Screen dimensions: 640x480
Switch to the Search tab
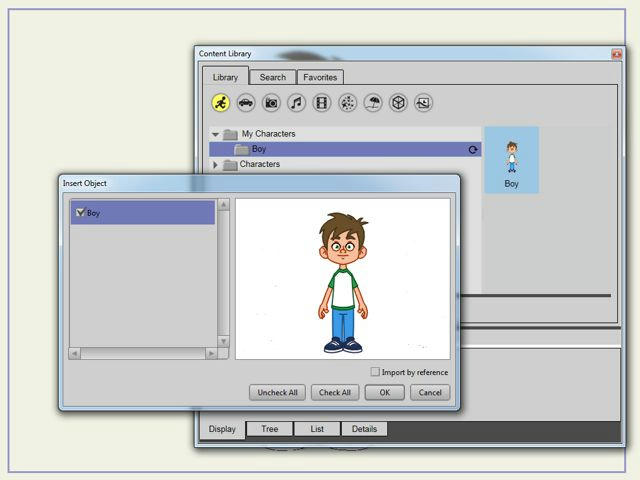(x=272, y=77)
